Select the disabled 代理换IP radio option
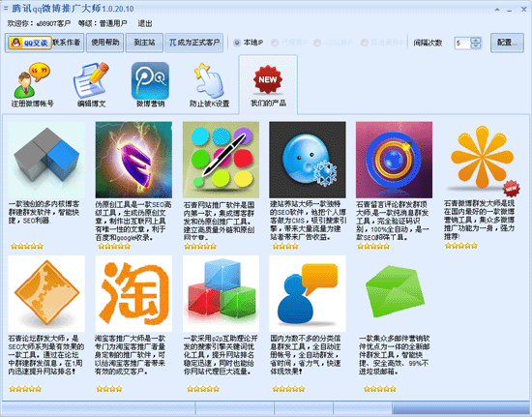Screen dimensions: 532x417 click(289, 43)
